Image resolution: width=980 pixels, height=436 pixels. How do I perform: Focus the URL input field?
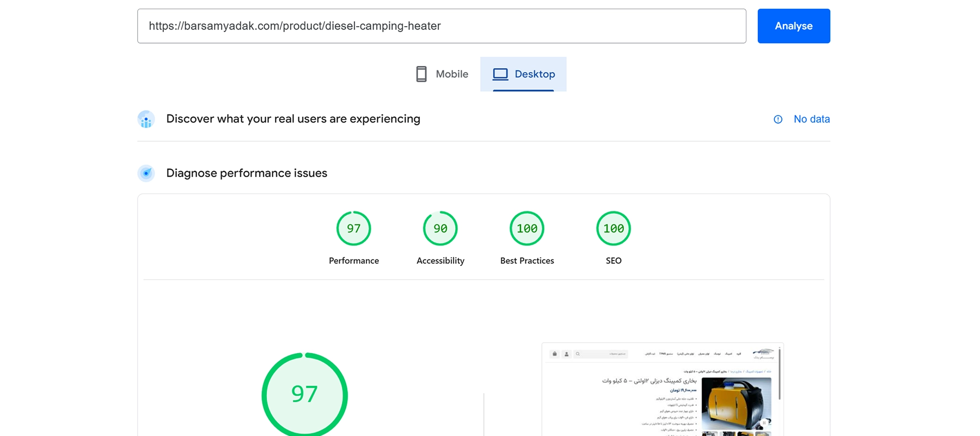(x=442, y=26)
